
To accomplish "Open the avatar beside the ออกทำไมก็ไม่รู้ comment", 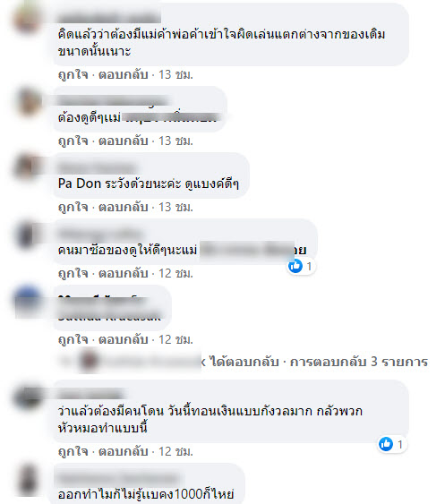I will (29, 480).
